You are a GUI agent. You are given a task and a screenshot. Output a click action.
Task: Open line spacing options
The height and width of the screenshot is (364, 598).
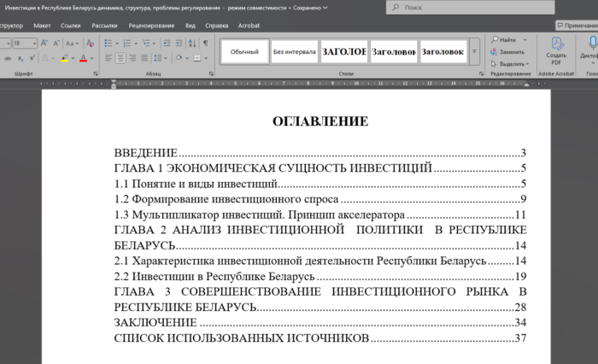pos(161,58)
